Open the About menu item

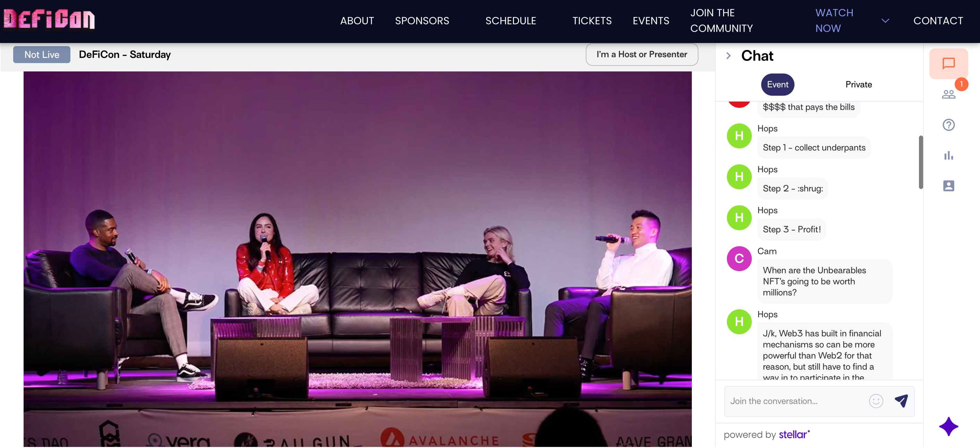(357, 20)
